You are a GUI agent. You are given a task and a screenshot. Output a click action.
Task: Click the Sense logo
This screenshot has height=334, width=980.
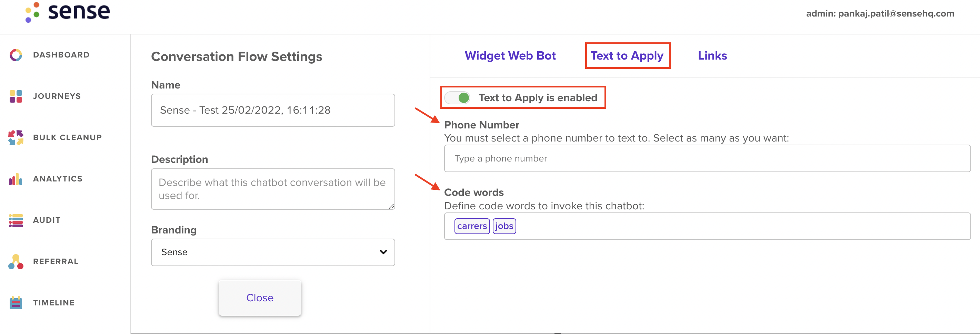(x=68, y=11)
